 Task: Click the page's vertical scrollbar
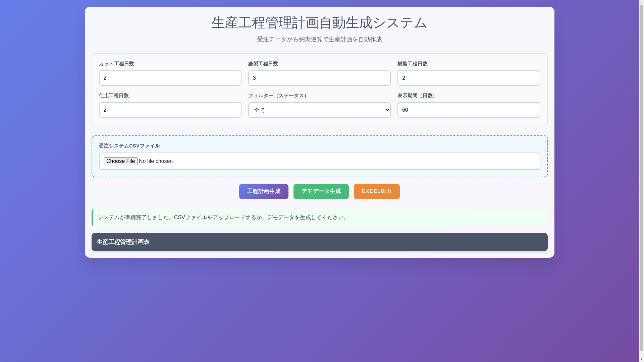[641, 181]
